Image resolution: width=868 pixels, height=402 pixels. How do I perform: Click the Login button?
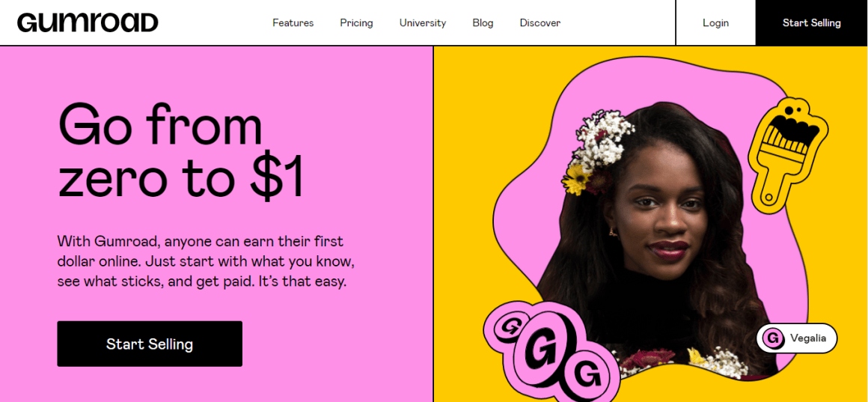[x=716, y=22]
